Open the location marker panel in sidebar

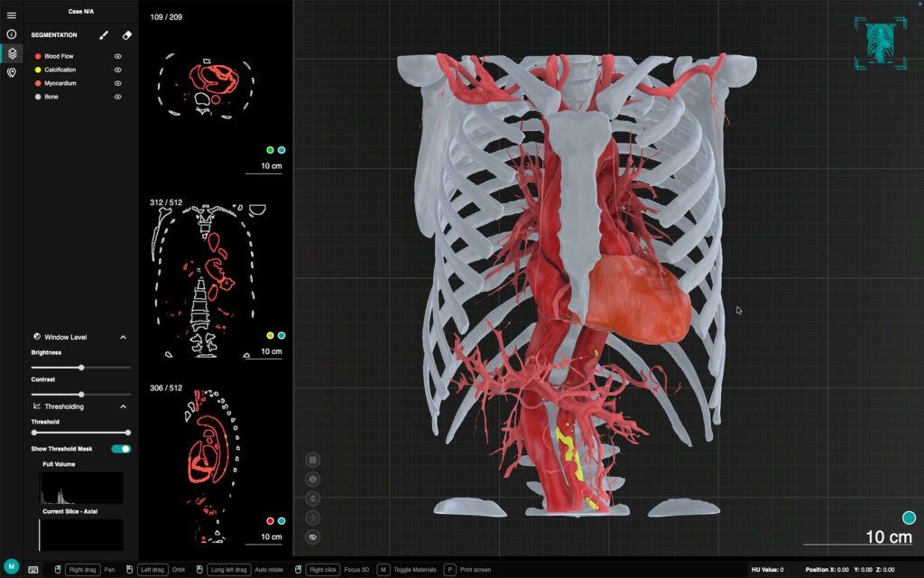pos(12,72)
